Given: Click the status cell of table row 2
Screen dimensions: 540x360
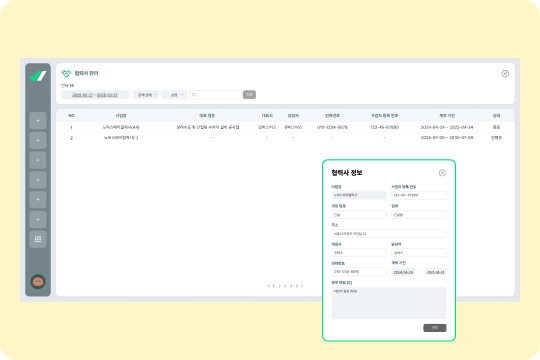Looking at the screenshot, I should coord(496,138).
